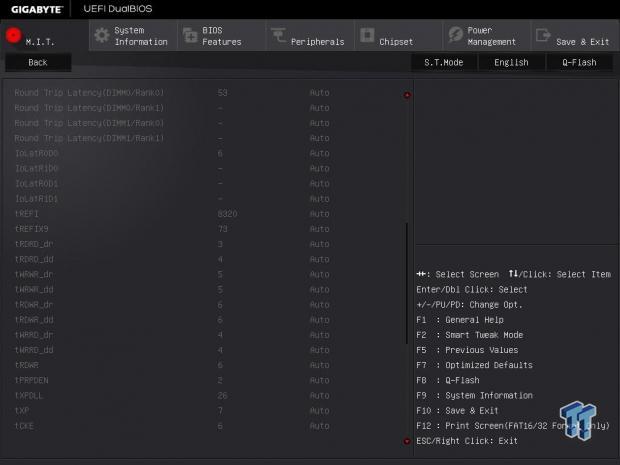The width and height of the screenshot is (620, 465).
Task: Click the BIOS Features icon
Action: [x=190, y=36]
